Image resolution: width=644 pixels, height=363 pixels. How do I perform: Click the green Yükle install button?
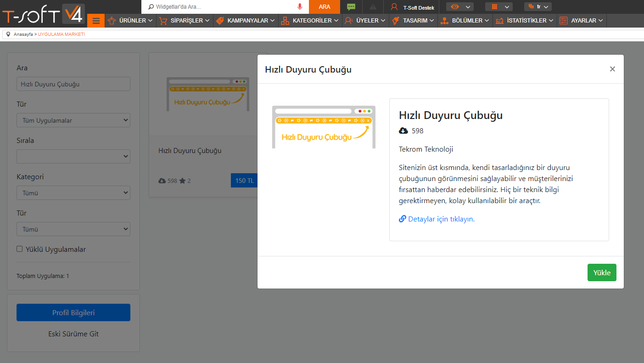coord(602,272)
